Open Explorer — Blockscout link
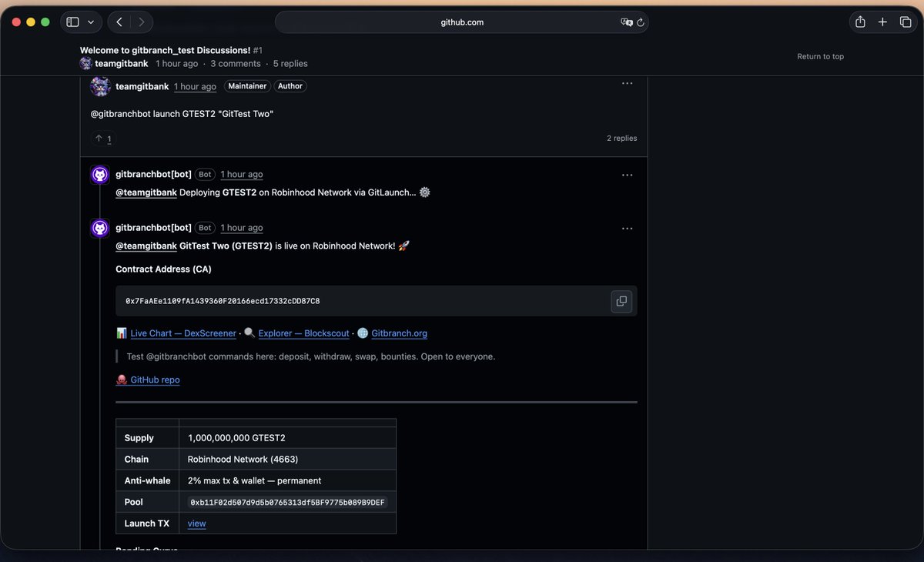 pos(303,333)
